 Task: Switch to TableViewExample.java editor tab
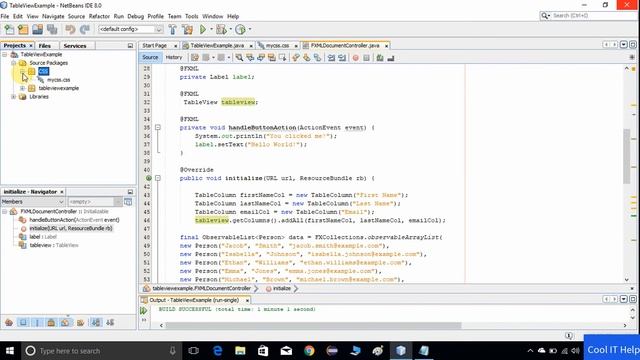click(x=217, y=46)
